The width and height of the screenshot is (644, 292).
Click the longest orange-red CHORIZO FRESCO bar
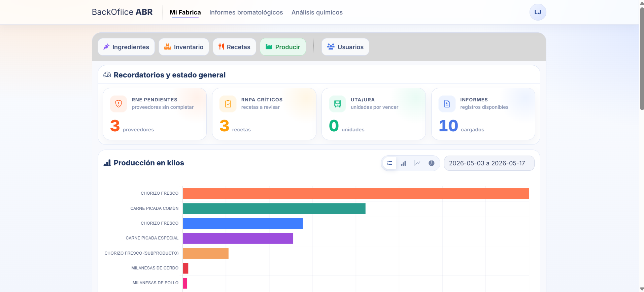click(x=356, y=194)
